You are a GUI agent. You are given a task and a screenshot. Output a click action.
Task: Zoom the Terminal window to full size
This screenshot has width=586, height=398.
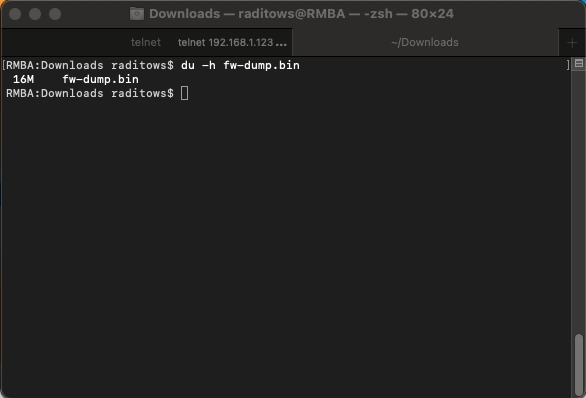click(x=55, y=14)
